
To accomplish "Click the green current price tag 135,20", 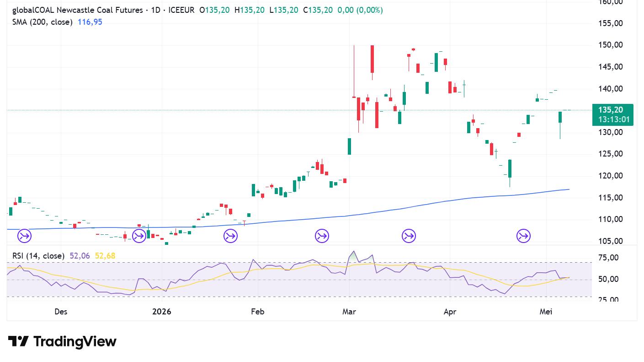I will click(x=611, y=110).
